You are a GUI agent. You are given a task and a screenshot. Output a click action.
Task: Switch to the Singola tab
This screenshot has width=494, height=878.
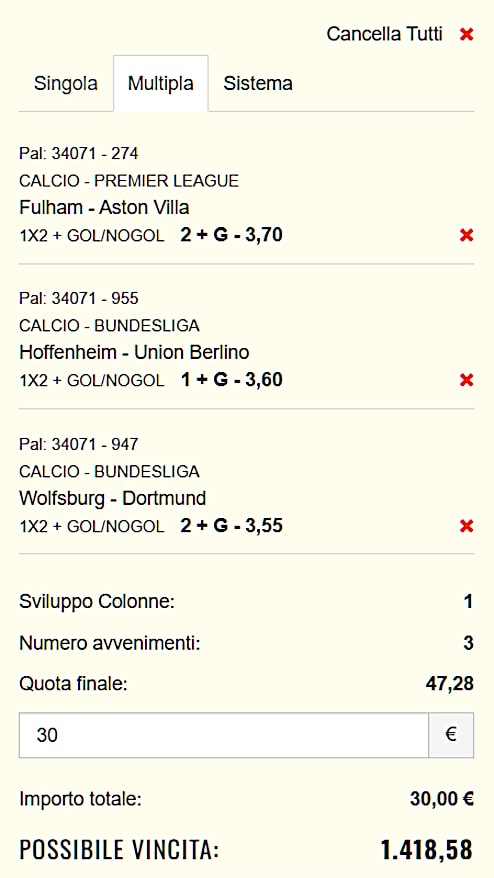click(x=66, y=83)
